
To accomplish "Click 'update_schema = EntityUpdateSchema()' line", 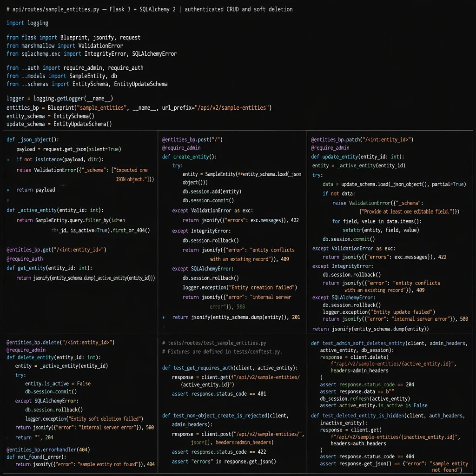I will tap(59, 124).
